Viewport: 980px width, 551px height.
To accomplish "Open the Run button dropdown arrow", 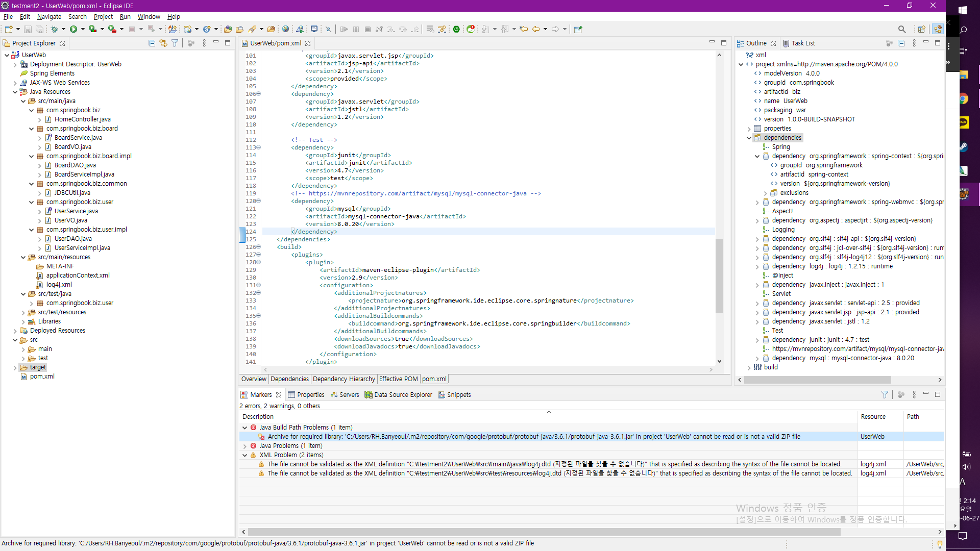I will (x=82, y=29).
